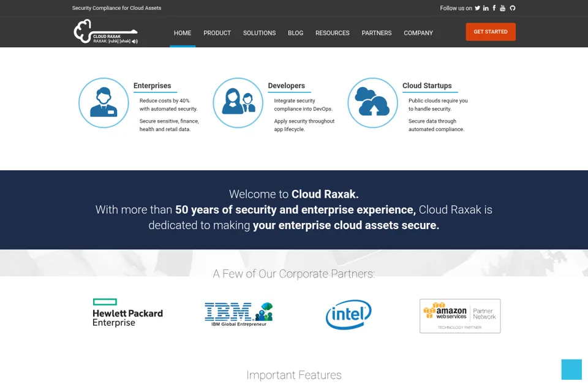Viewport: 588px width, 392px height.
Task: Click the 'Important Features' heading
Action: 293,375
